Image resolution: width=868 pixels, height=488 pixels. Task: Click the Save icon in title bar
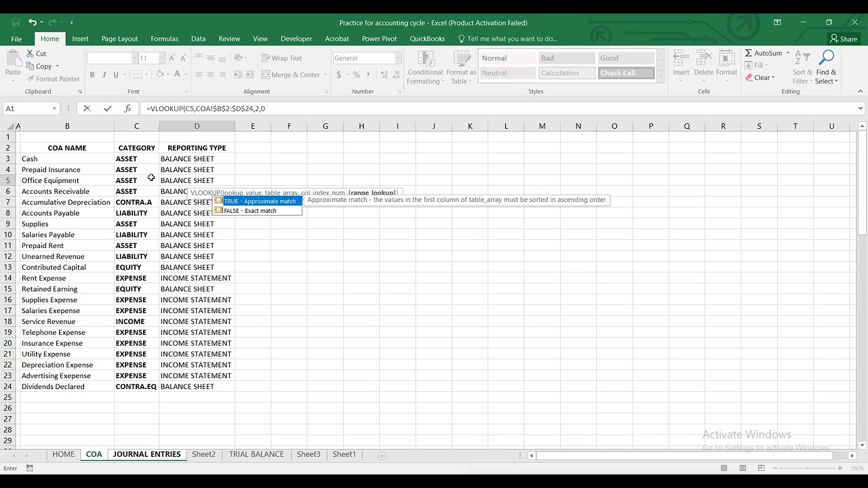[x=16, y=22]
